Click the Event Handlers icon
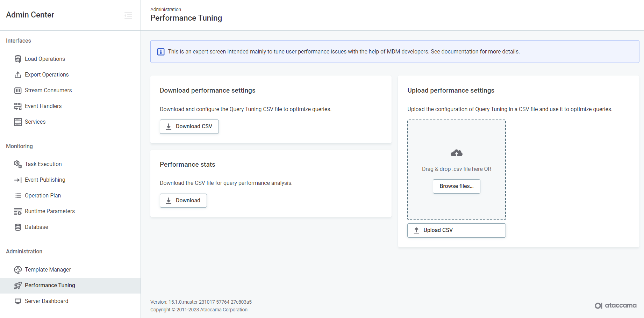This screenshot has height=318, width=644. (18, 106)
